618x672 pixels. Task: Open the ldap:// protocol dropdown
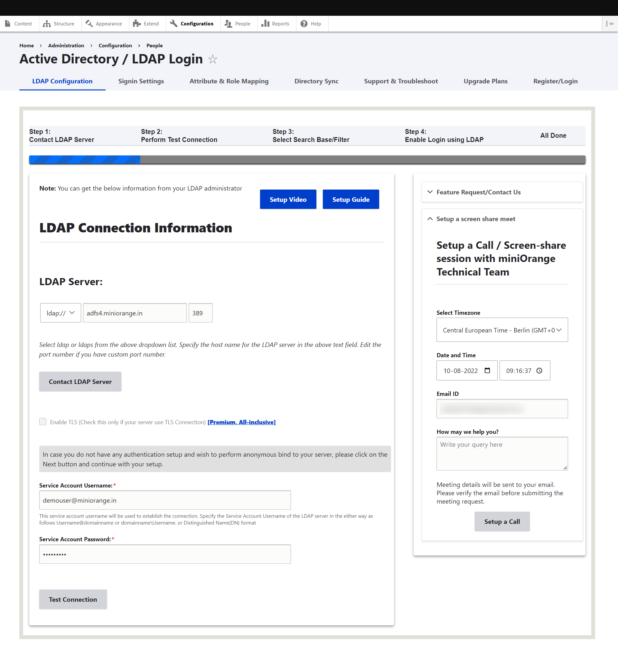coord(59,313)
